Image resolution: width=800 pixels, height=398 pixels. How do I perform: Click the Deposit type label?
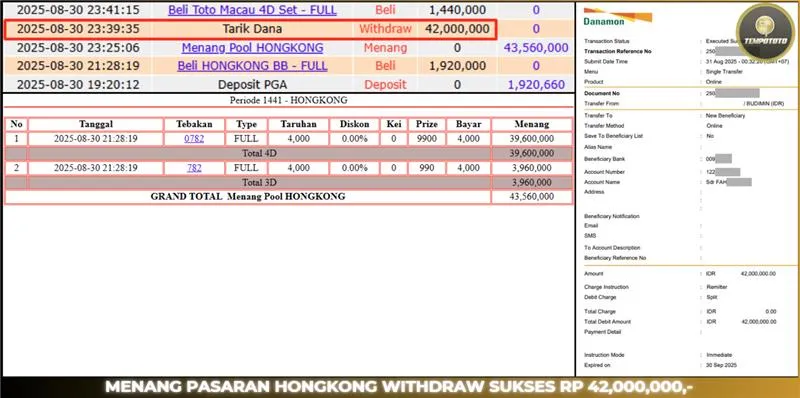[385, 85]
